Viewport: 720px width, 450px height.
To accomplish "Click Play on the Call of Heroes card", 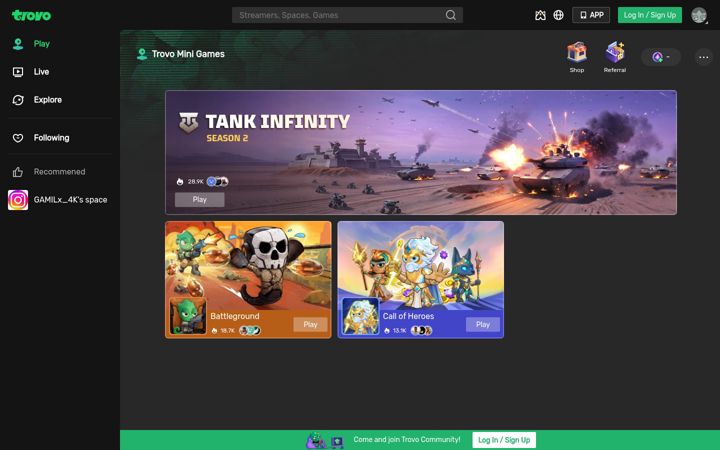I will point(483,325).
